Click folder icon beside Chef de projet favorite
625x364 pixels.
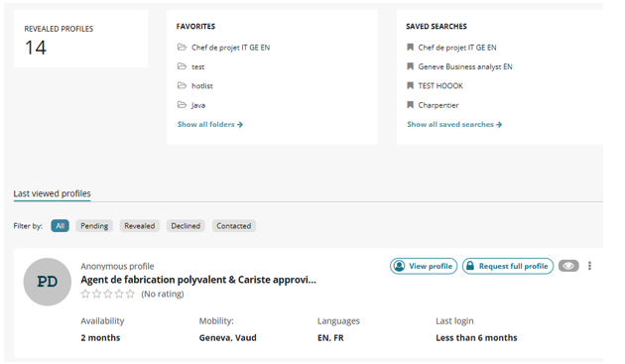pyautogui.click(x=182, y=47)
